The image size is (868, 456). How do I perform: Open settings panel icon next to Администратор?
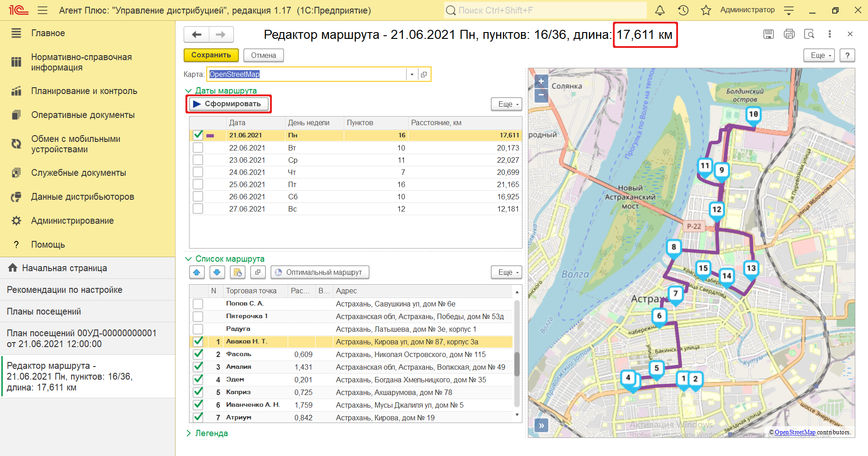coord(789,10)
